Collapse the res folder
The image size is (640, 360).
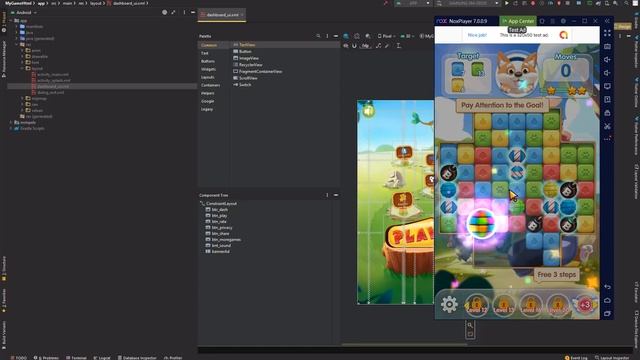17,44
